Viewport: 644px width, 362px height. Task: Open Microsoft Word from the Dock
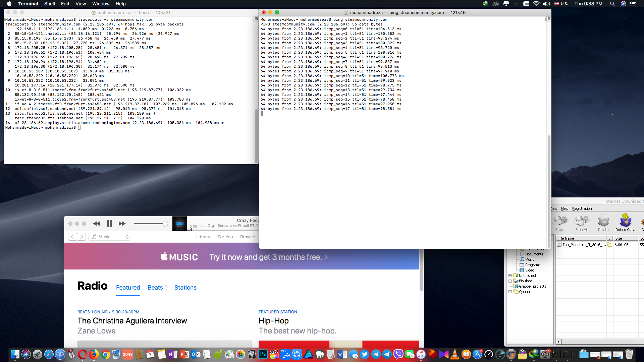click(342, 354)
